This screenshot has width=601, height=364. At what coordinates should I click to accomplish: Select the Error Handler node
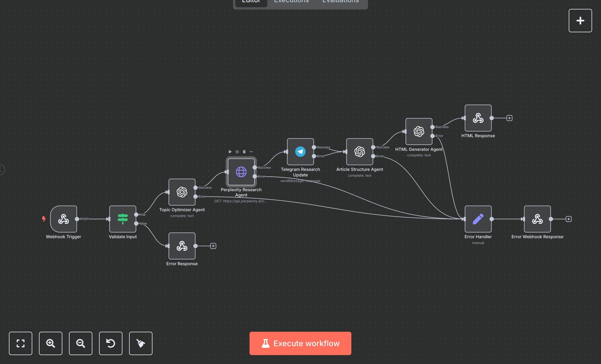[478, 219]
